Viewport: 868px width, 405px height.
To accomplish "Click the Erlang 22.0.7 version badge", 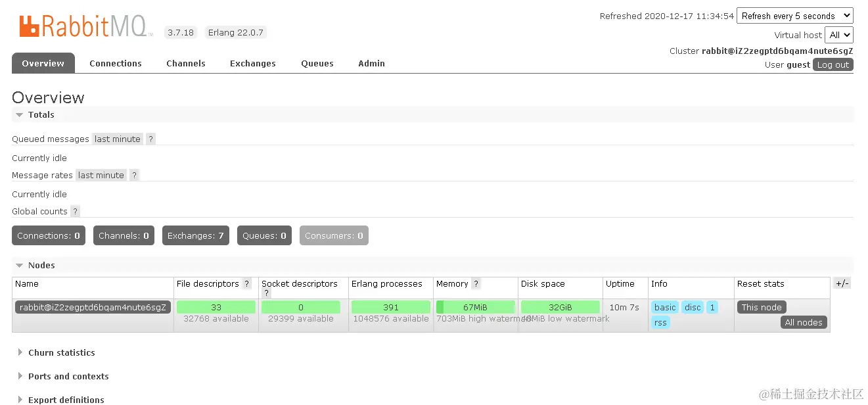I will [x=235, y=32].
